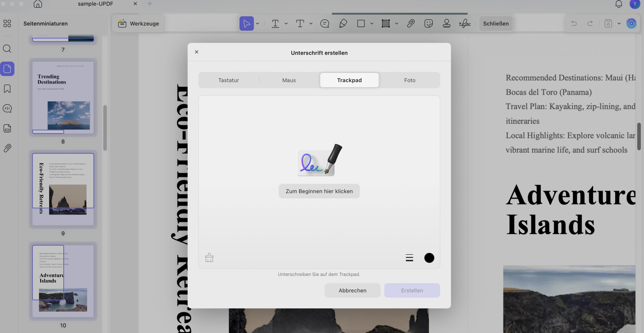Viewport: 644px width, 333px height.
Task: Open the sticker tool
Action: click(428, 23)
